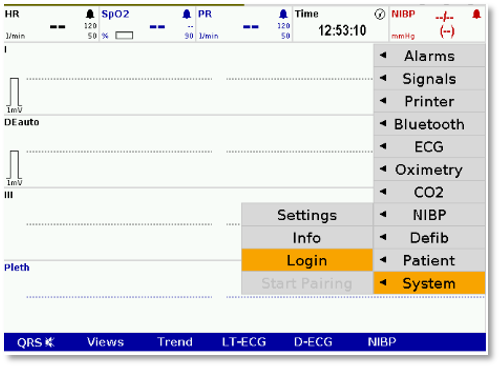Click the time value 12:53:10
The width and height of the screenshot is (500, 368).
(x=342, y=31)
